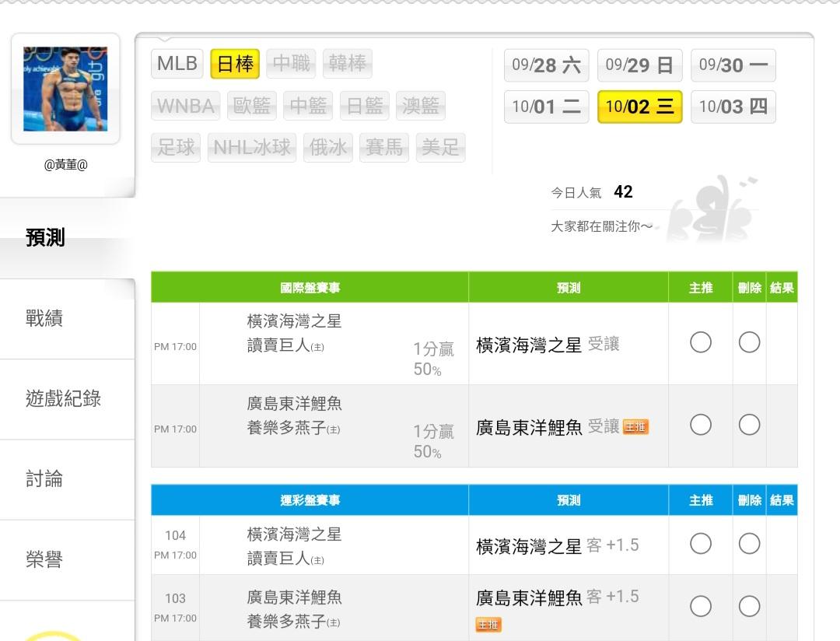This screenshot has width=840, height=641.
Task: Open the MLB sport tab
Action: (x=177, y=64)
